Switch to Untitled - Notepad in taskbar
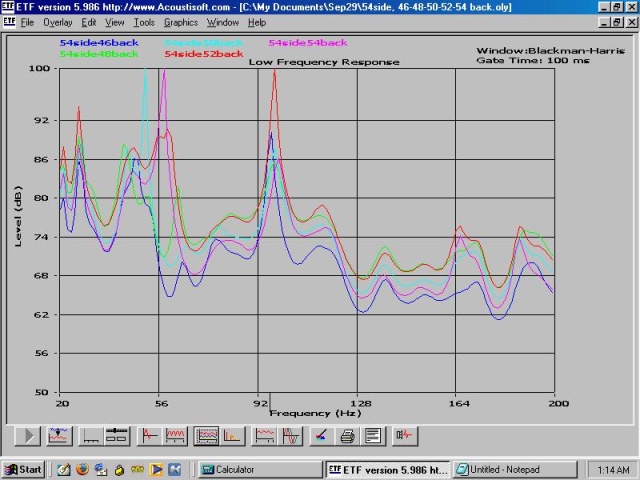 515,470
